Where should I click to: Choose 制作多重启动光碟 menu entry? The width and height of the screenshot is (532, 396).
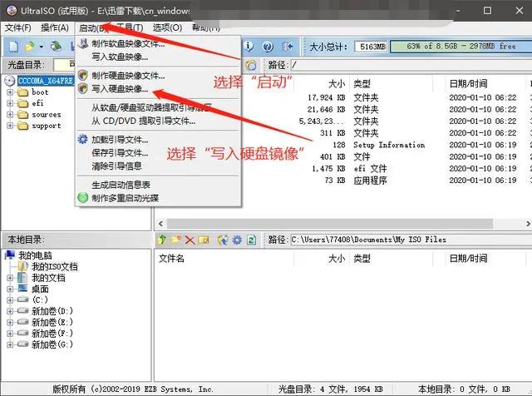click(158, 198)
